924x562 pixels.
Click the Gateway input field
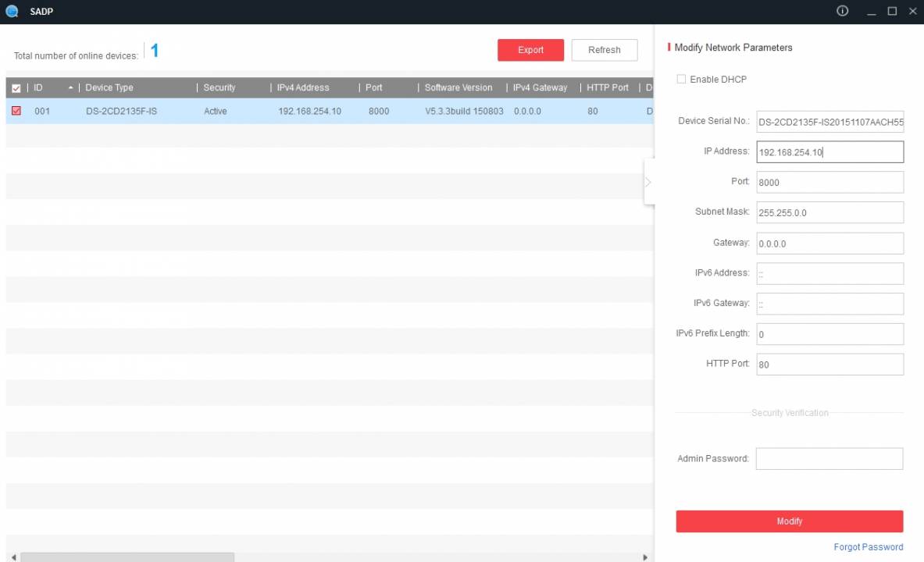tap(829, 244)
